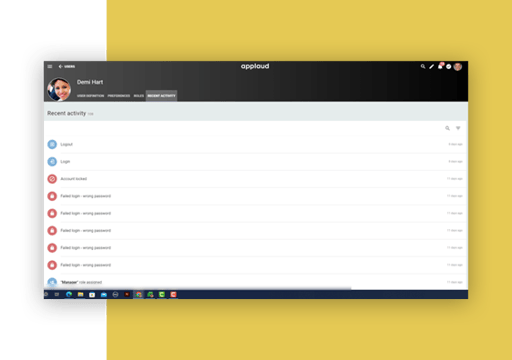This screenshot has width=512, height=360.
Task: Select the 'Account locked' entry
Action: click(73, 179)
